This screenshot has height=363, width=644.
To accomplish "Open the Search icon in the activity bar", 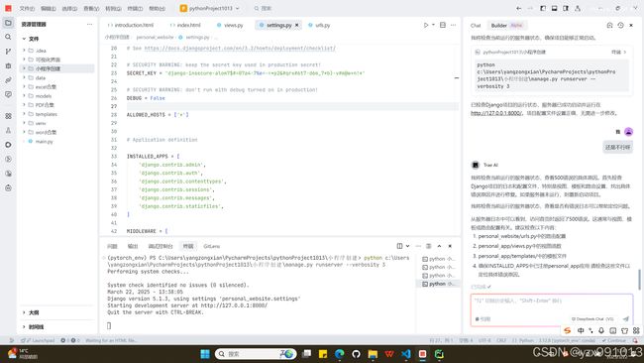I will click(8, 37).
